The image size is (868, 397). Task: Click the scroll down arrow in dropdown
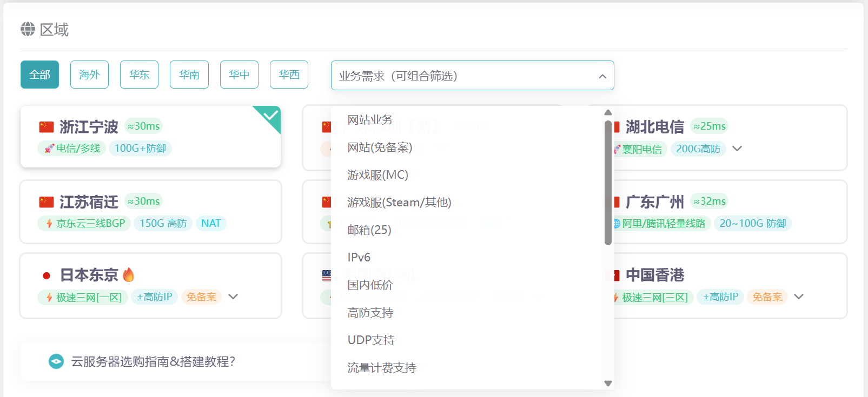(x=608, y=383)
